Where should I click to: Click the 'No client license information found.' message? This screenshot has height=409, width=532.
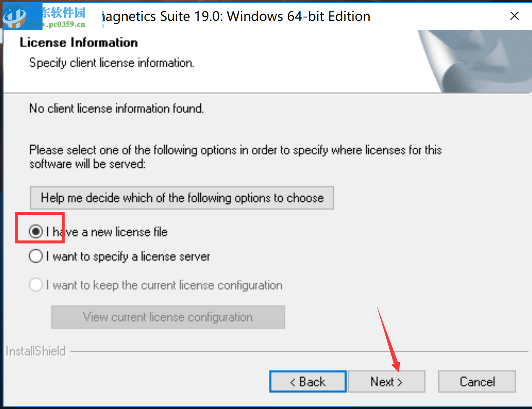[116, 109]
